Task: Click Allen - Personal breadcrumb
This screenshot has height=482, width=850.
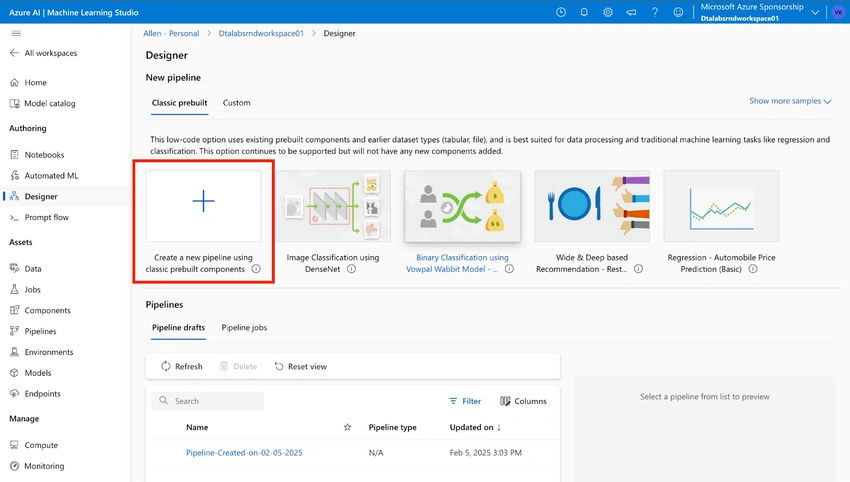Action: 171,33
